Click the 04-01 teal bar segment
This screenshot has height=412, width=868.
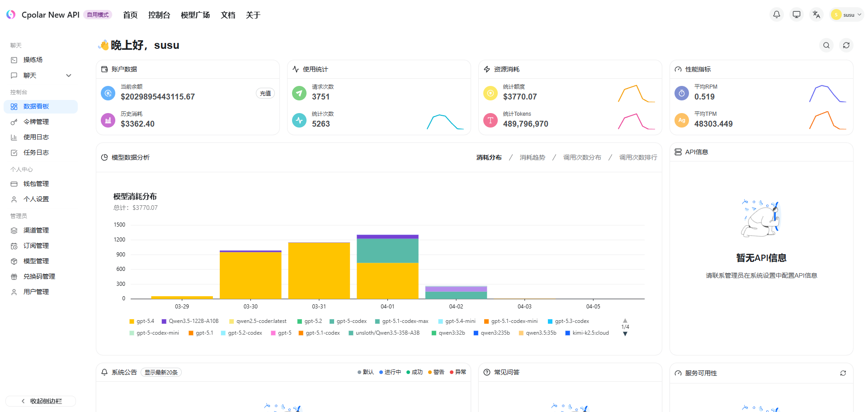(387, 251)
